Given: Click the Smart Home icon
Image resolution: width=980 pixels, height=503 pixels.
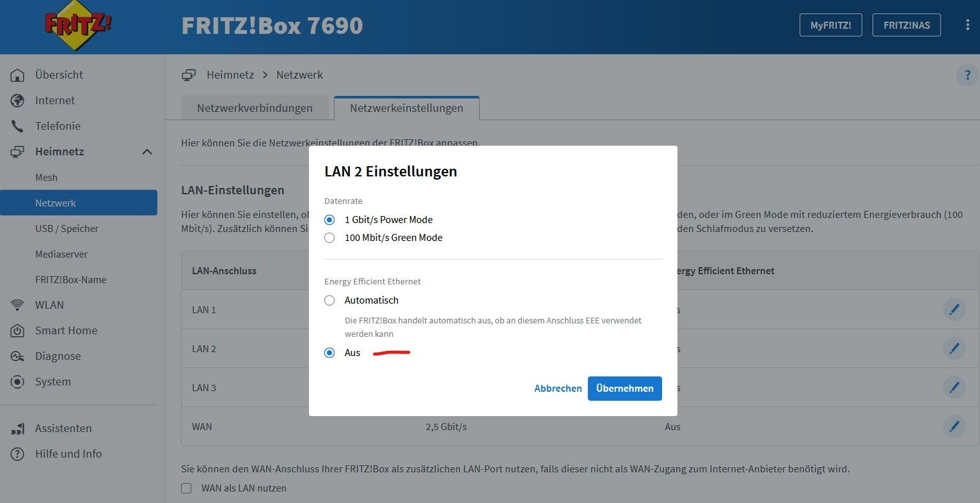Looking at the screenshot, I should tap(17, 331).
